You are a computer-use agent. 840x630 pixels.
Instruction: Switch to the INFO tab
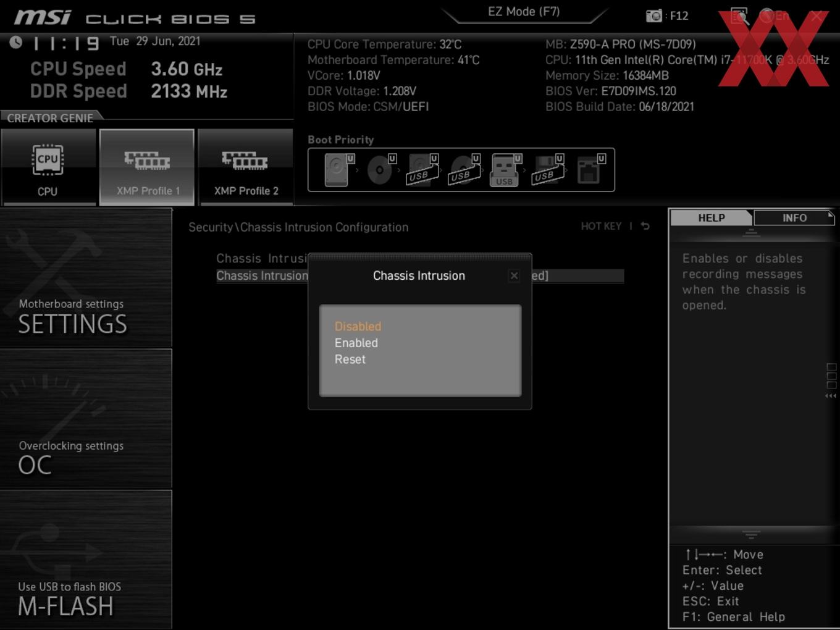click(794, 218)
